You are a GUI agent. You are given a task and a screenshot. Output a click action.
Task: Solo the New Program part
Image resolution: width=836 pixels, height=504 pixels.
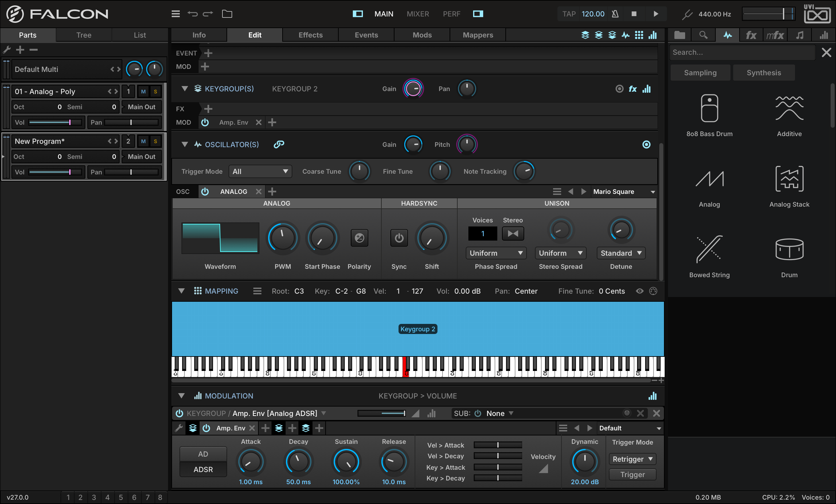[x=155, y=141]
